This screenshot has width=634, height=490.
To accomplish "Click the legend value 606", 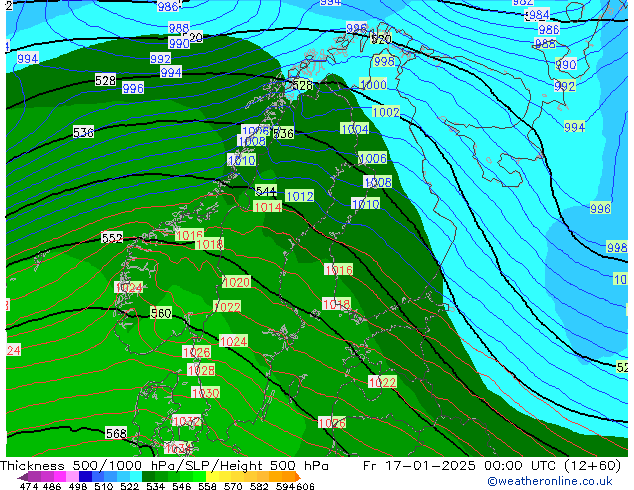I will pos(305,486).
